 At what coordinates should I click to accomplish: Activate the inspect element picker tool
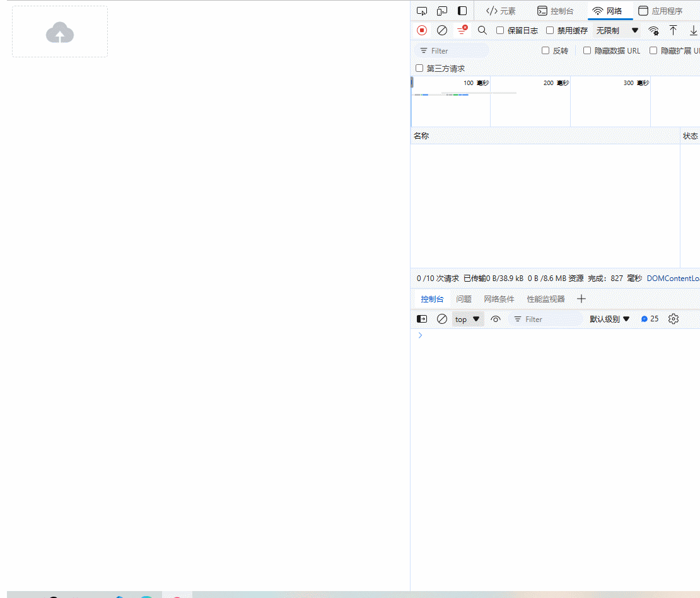[422, 11]
